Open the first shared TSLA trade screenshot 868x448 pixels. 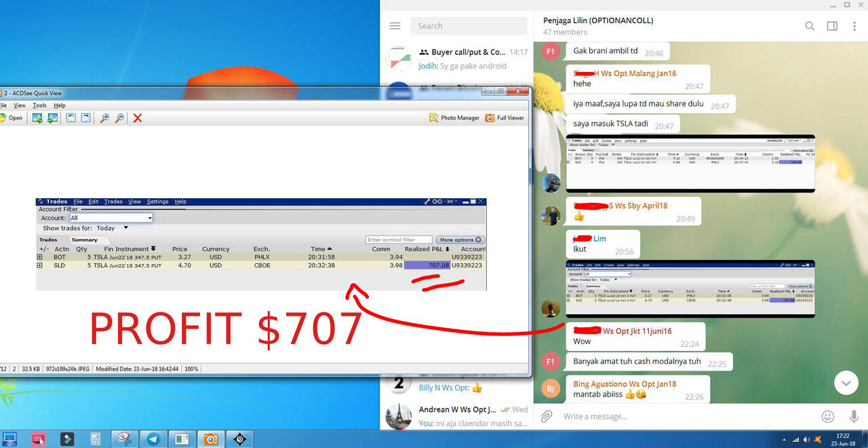pyautogui.click(x=690, y=164)
